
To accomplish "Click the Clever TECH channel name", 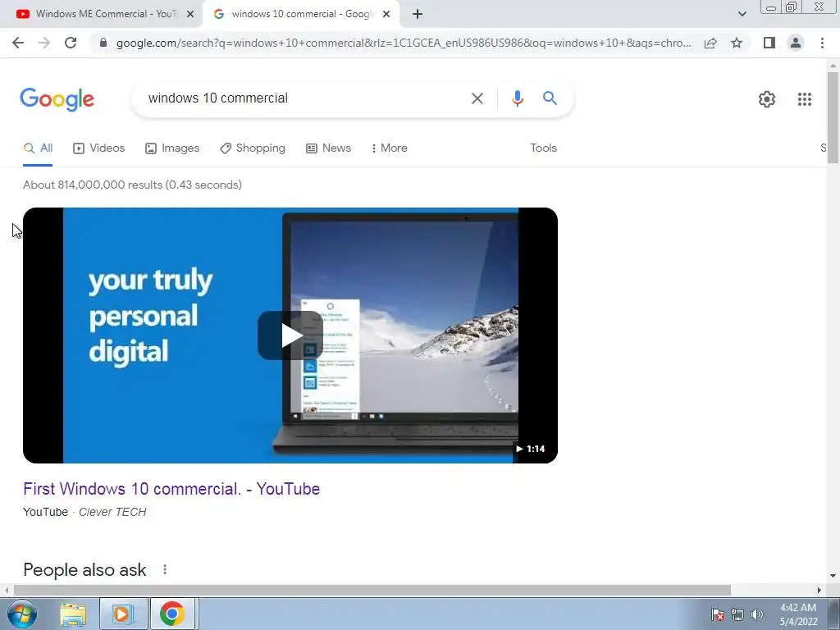I will (112, 512).
